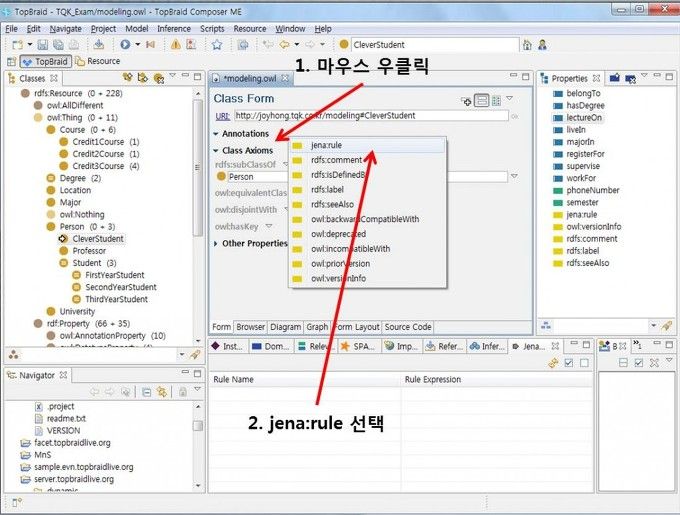Image resolution: width=680 pixels, height=515 pixels.
Task: Click the run inferences play icon
Action: (x=125, y=44)
